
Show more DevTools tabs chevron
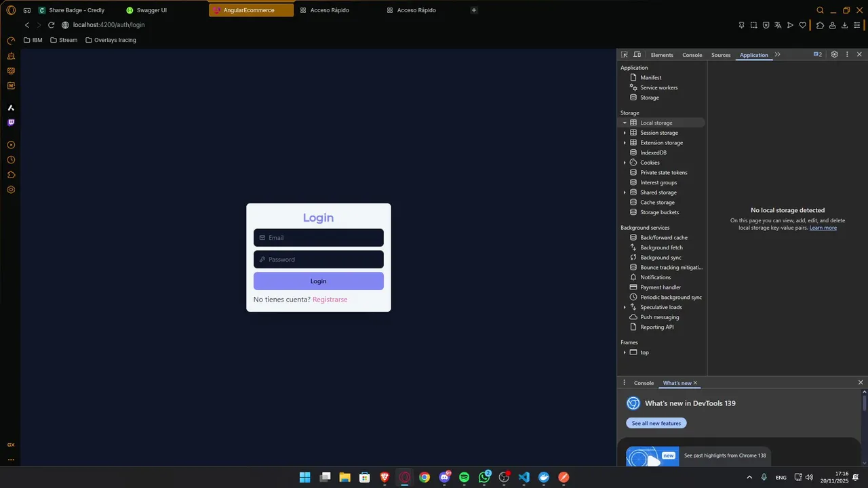pos(777,55)
